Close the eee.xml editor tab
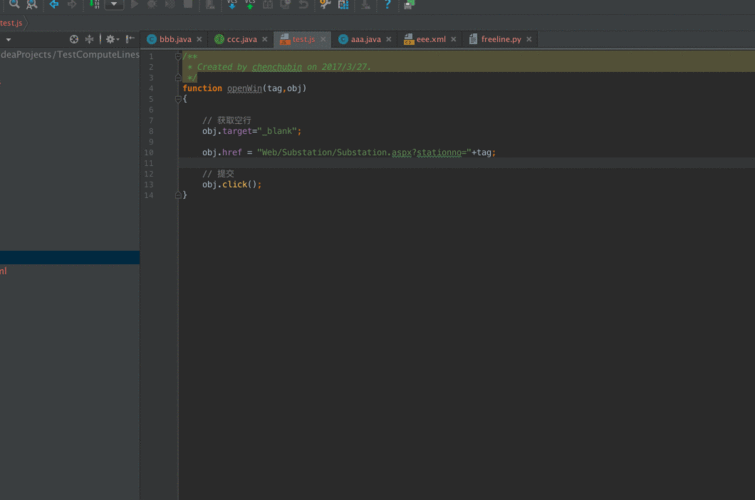The width and height of the screenshot is (755, 500). click(454, 39)
